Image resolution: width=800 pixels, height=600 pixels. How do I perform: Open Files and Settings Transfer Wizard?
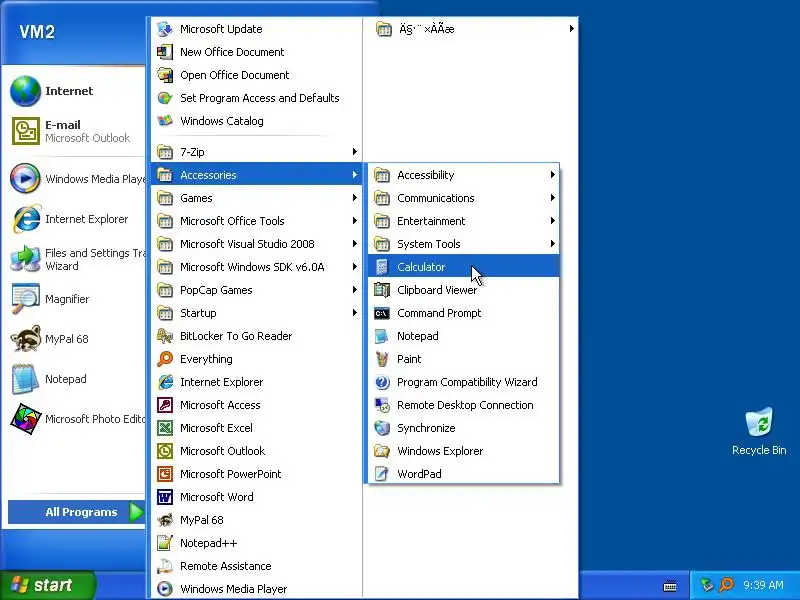[x=76, y=259]
